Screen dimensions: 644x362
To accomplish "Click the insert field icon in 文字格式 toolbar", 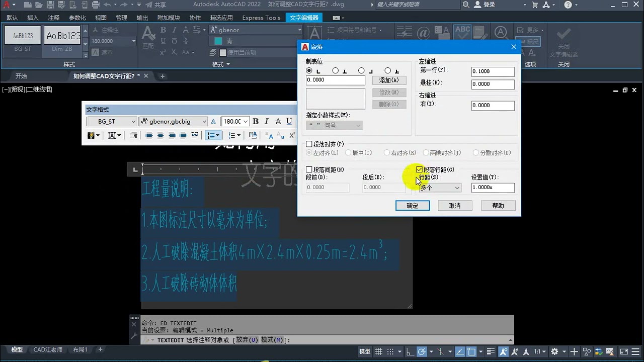I will [x=253, y=135].
